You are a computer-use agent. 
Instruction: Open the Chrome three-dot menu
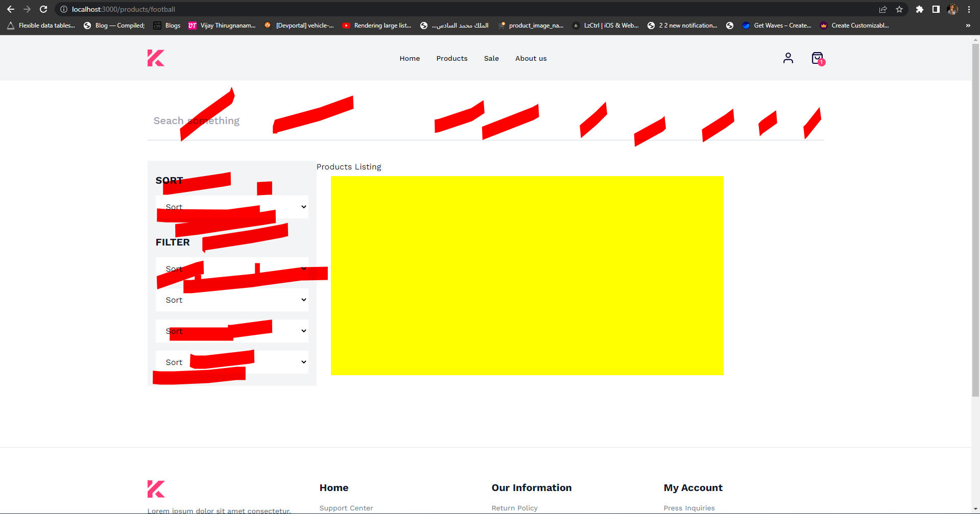point(969,9)
